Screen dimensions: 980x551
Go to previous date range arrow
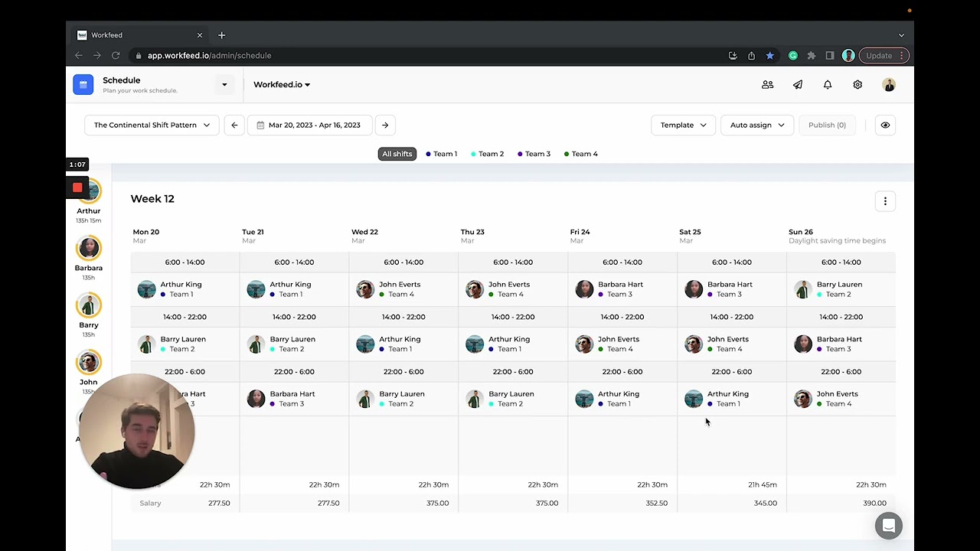pyautogui.click(x=234, y=125)
